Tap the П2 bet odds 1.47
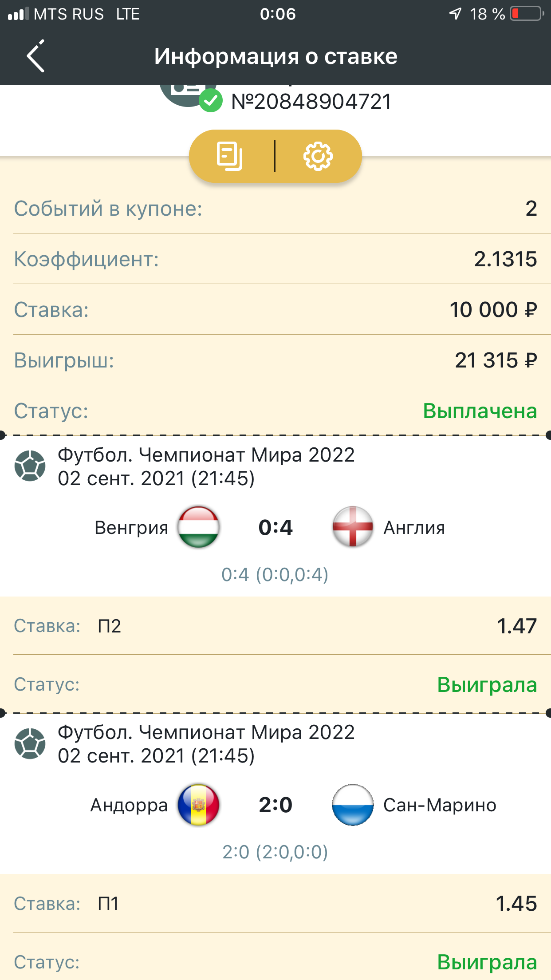Viewport: 551px width, 980px height. (516, 626)
